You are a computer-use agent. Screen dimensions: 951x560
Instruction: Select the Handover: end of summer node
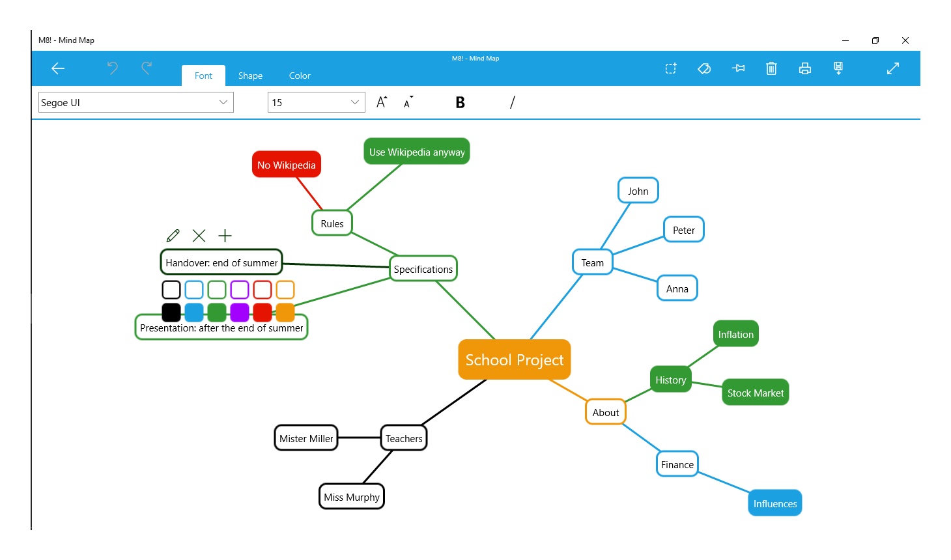point(221,262)
